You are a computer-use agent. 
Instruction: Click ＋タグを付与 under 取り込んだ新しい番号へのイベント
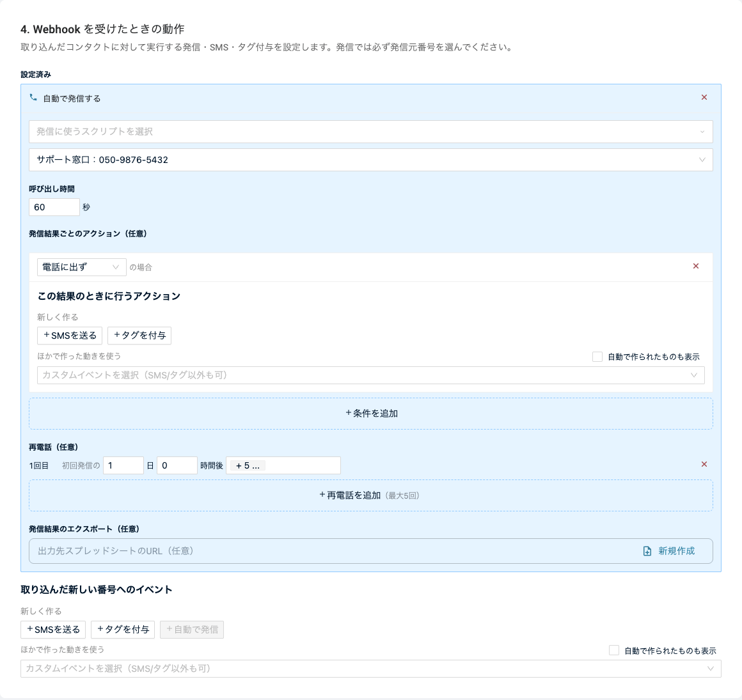tap(123, 630)
